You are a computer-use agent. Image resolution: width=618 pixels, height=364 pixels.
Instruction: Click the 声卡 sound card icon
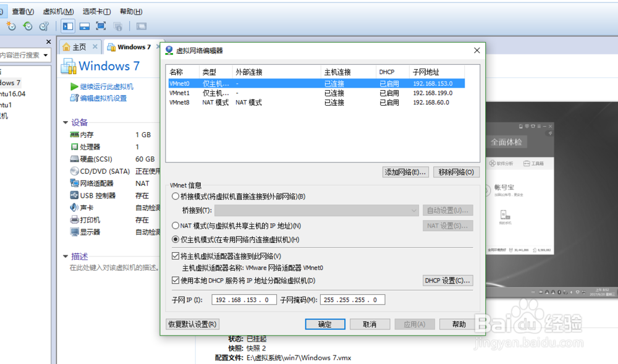pos(74,208)
